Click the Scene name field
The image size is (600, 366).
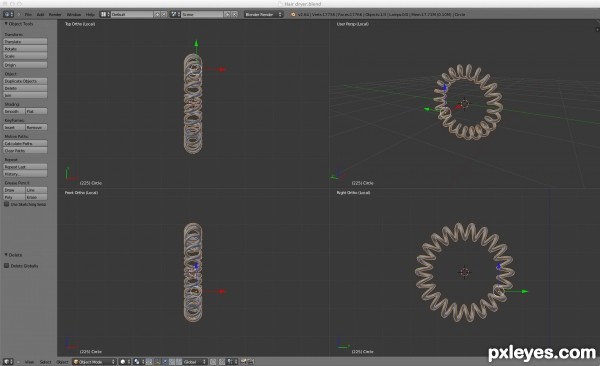click(202, 14)
